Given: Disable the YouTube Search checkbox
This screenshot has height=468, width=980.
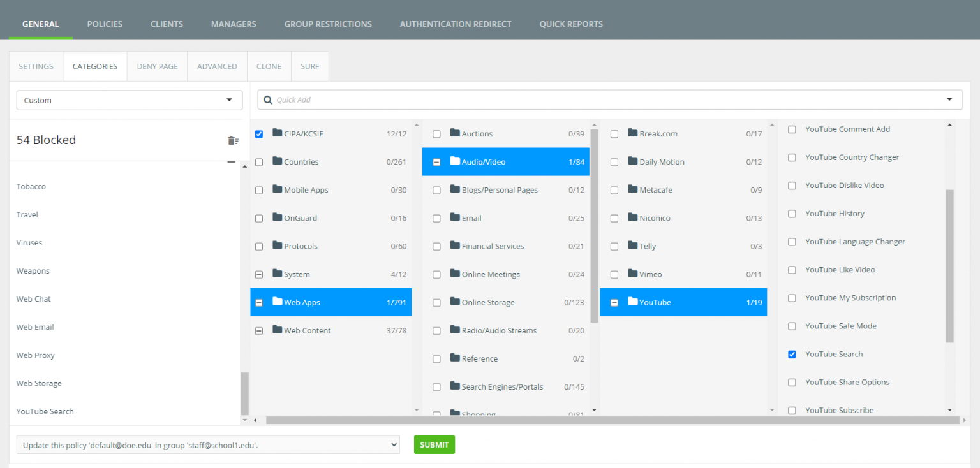Looking at the screenshot, I should point(792,354).
